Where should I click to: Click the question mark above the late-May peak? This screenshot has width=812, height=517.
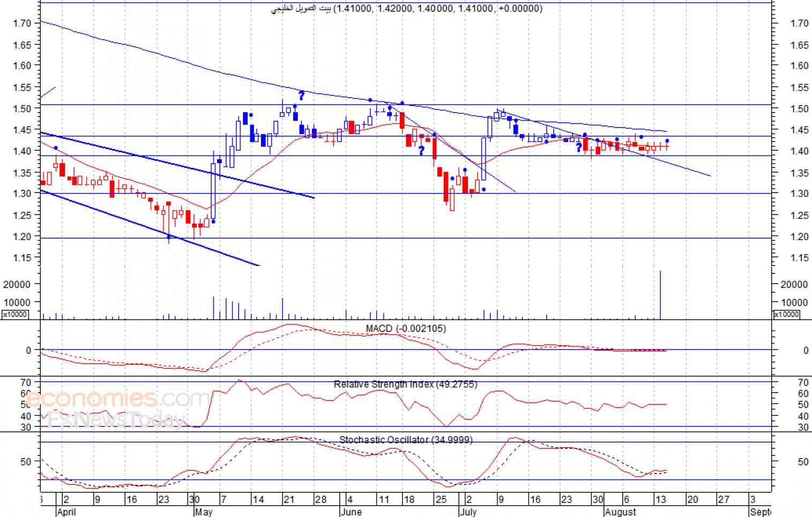(301, 95)
